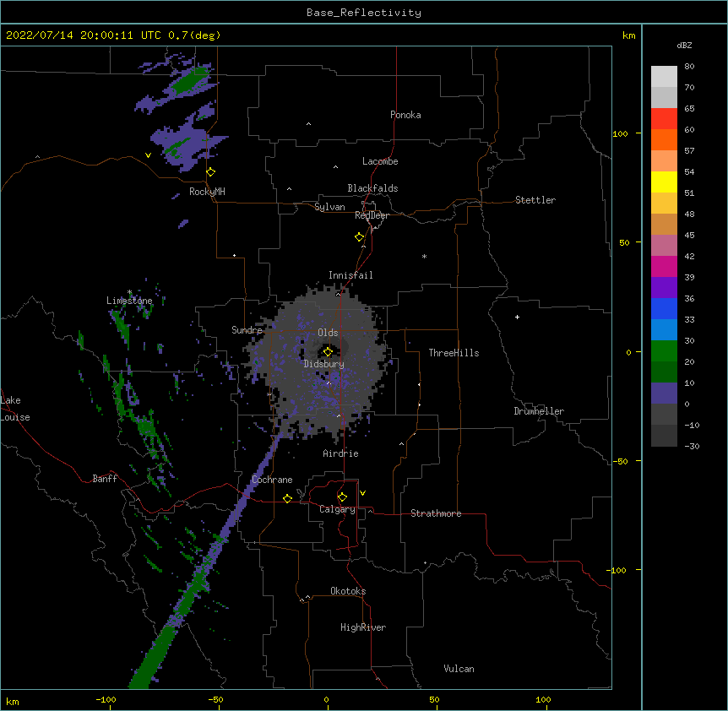The image size is (728, 711).
Task: Click the white asterisk marker east of Innisfail
Action: pyautogui.click(x=424, y=256)
